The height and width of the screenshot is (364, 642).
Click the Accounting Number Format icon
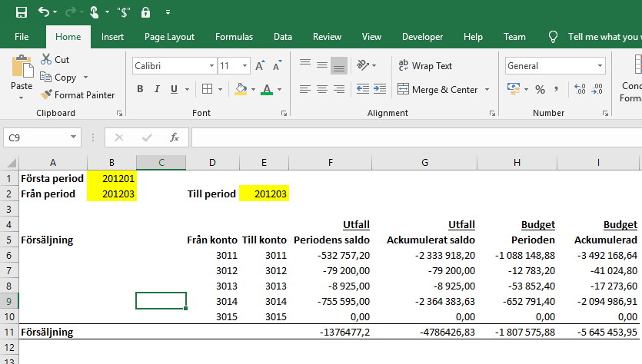514,89
